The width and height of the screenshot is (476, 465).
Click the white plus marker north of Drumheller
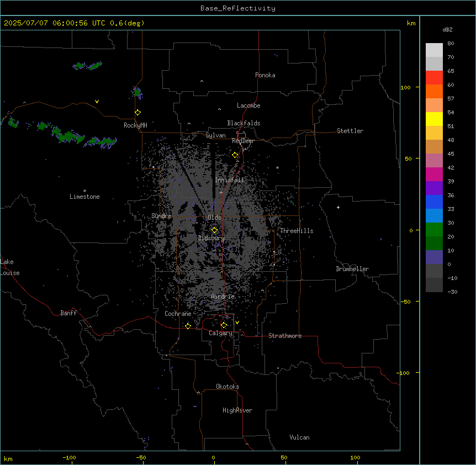[338, 207]
